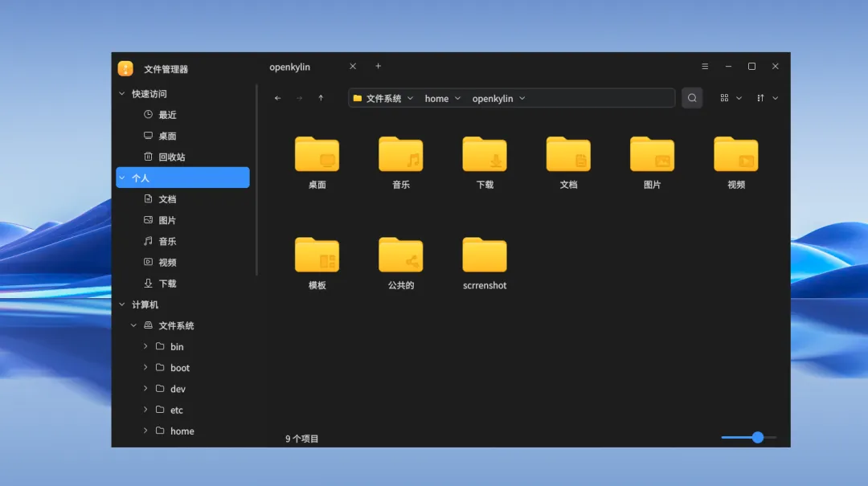Collapse the 文件系统 tree node
The width and height of the screenshot is (868, 486).
[x=133, y=325]
